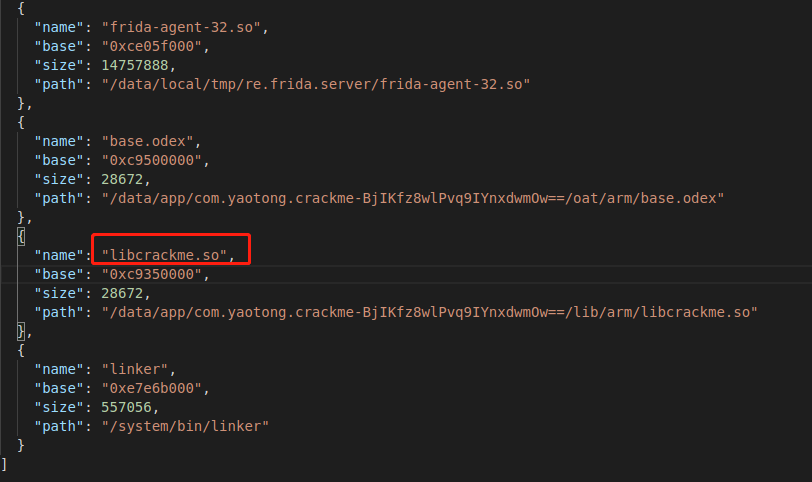This screenshot has width=812, height=482.
Task: Place cursor on "0xc9350000" base value
Action: pos(150,274)
